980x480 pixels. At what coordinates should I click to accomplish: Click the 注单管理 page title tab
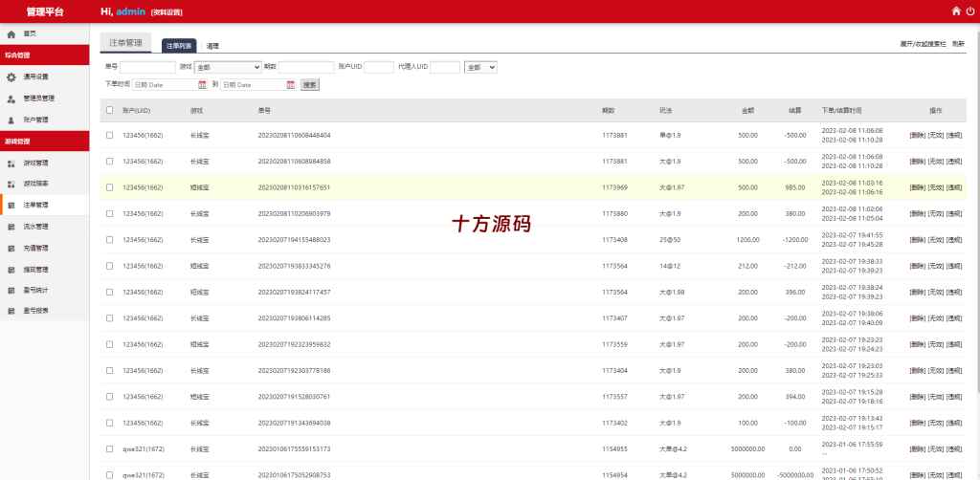pos(125,43)
